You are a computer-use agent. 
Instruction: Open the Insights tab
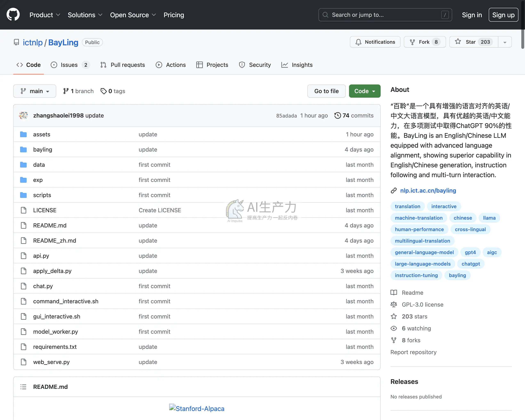[x=297, y=65]
